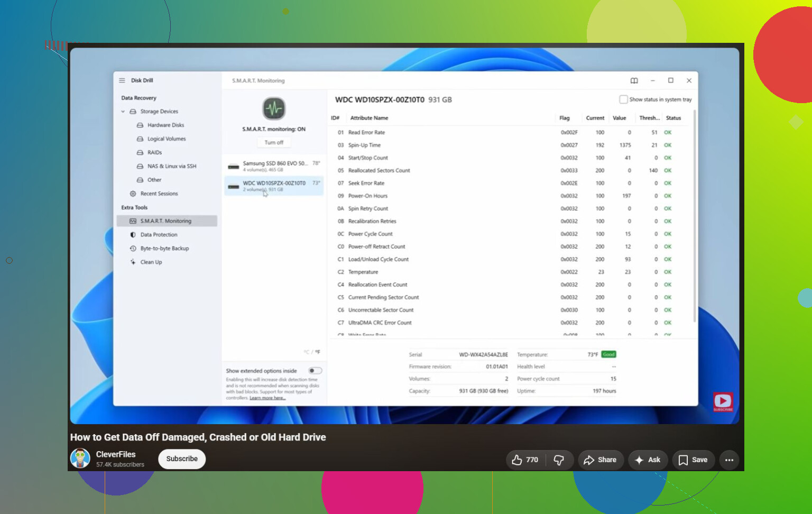This screenshot has width=812, height=514.
Task: Select the Power-On Hours row
Action: point(510,196)
